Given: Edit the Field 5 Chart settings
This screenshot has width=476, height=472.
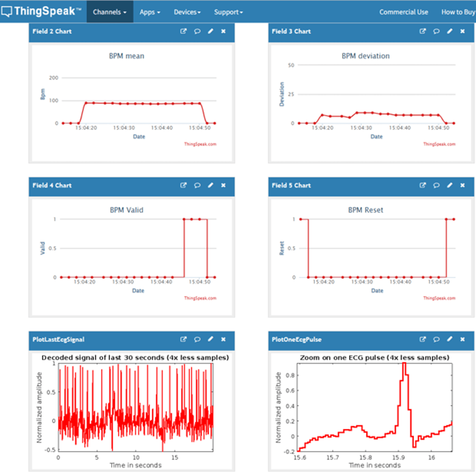Looking at the screenshot, I should (x=449, y=186).
